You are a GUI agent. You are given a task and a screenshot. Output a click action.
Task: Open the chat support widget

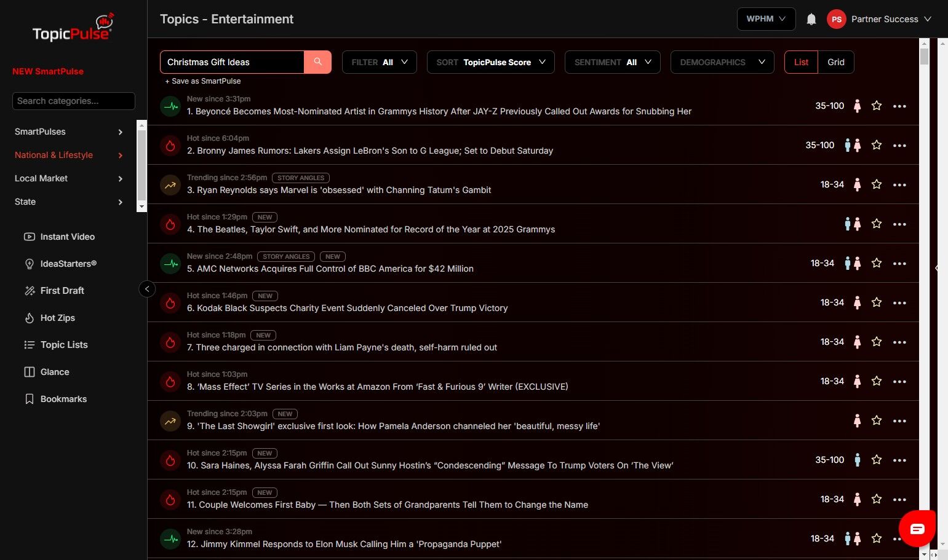tap(917, 529)
